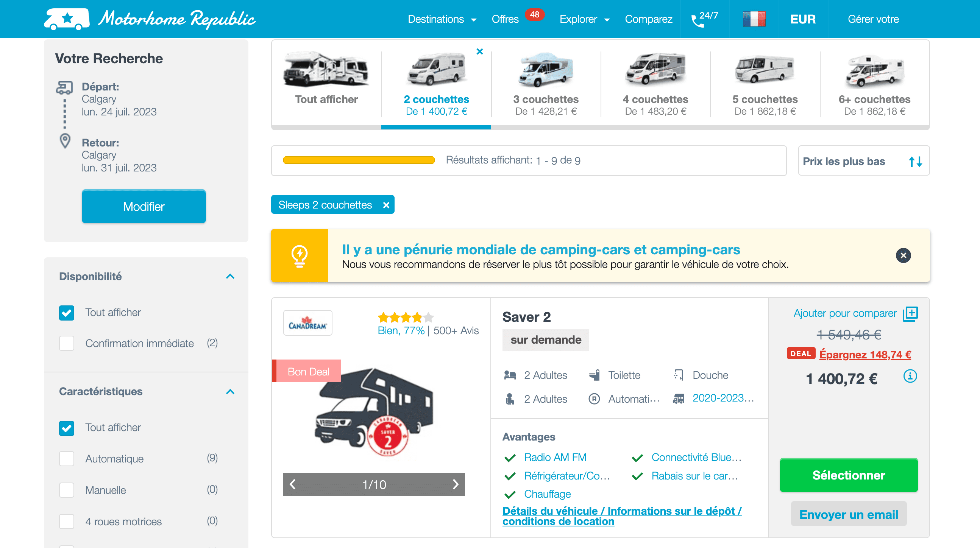
Task: Click the red DEAL badge
Action: pyautogui.click(x=801, y=354)
